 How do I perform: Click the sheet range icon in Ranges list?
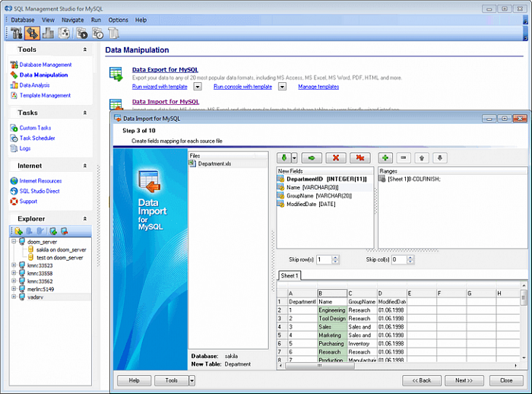[x=382, y=179]
